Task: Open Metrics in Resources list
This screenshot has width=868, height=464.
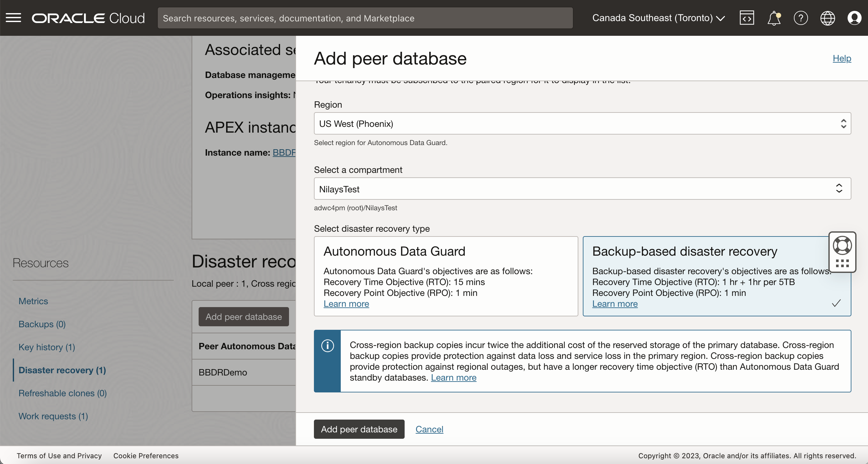Action: pyautogui.click(x=33, y=301)
